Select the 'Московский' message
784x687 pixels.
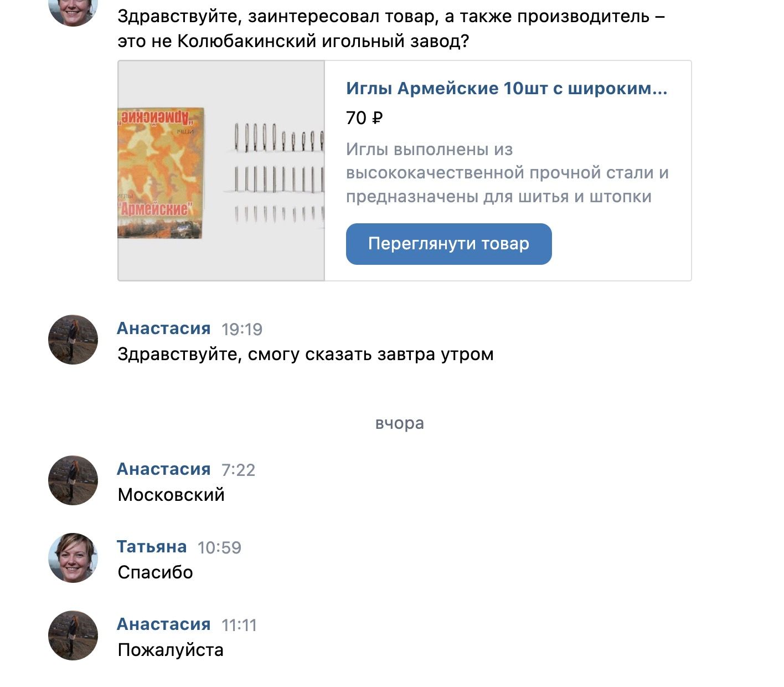click(x=171, y=495)
